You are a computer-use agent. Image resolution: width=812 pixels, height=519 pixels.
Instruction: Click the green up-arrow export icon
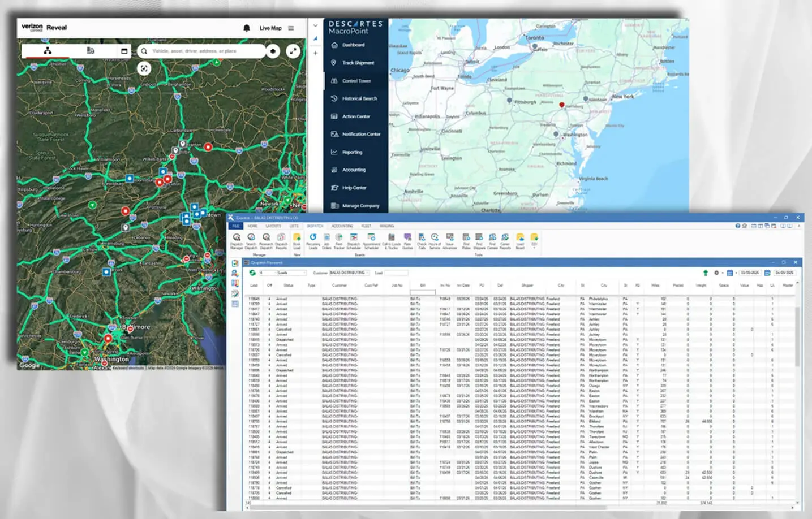click(x=706, y=273)
